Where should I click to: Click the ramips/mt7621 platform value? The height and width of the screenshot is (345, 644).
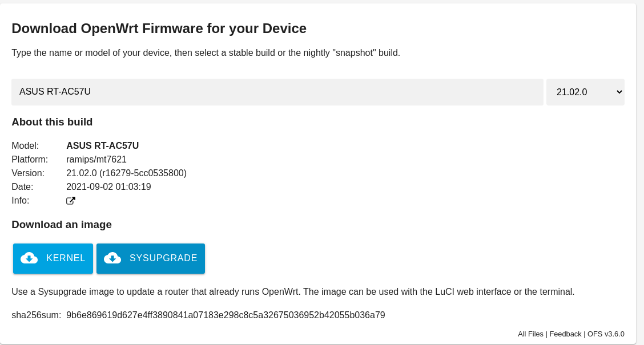(96, 159)
